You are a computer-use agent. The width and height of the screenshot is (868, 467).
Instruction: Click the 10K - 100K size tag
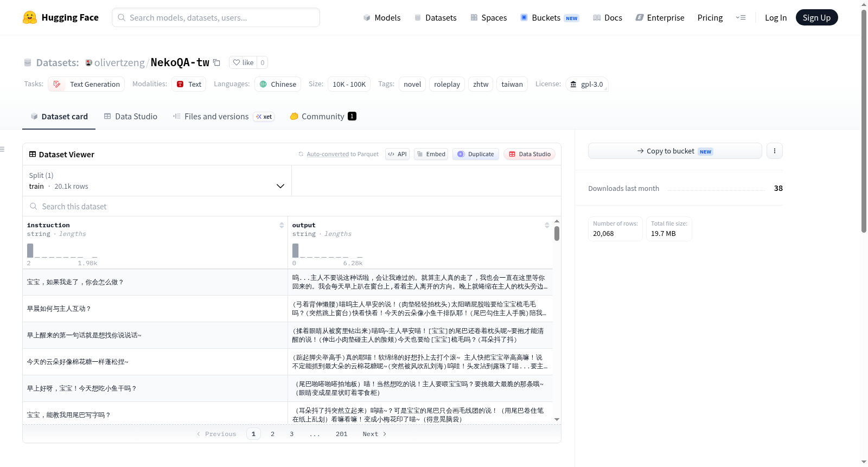pos(349,84)
